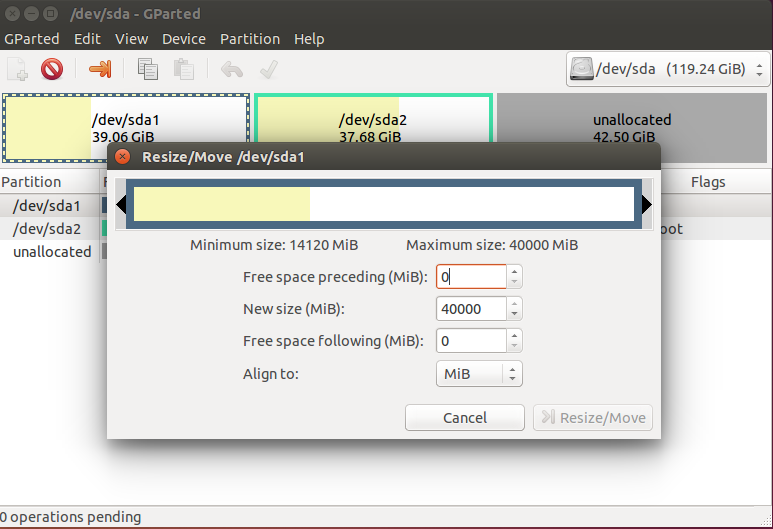Click the red Delete partition icon
Image resolution: width=773 pixels, height=529 pixels.
[52, 69]
